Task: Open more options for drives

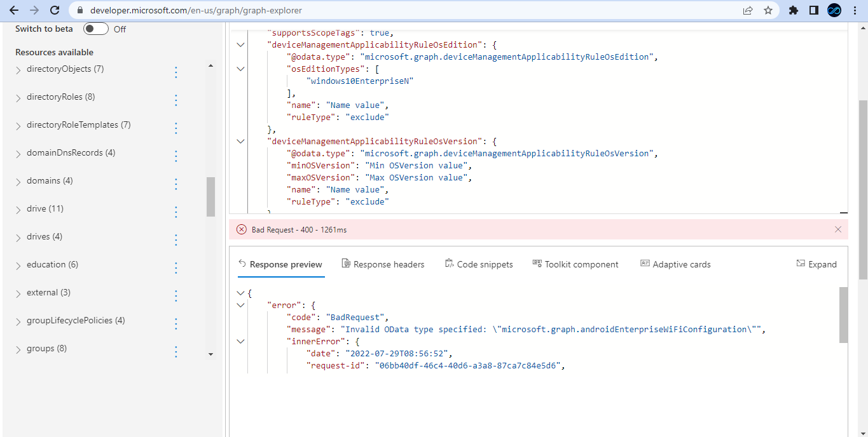Action: [176, 240]
